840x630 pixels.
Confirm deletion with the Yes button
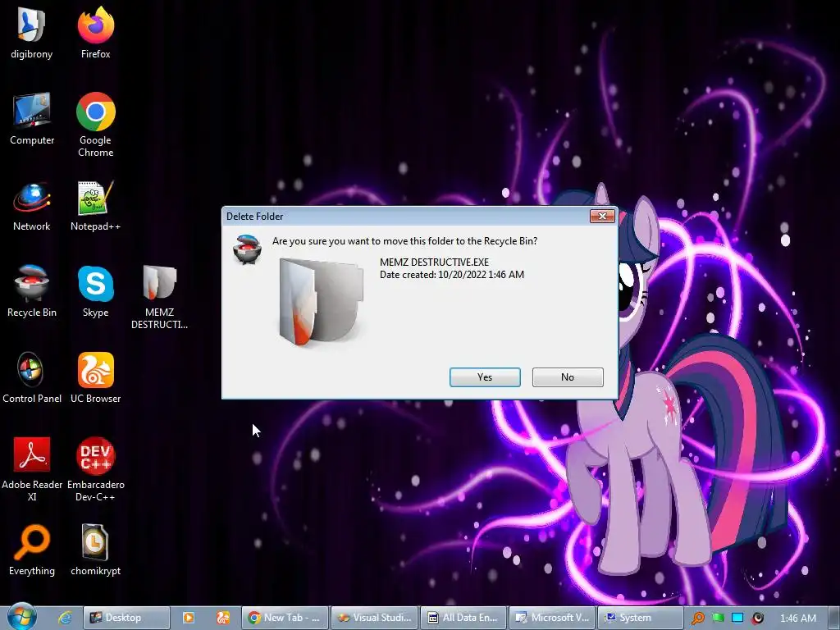click(x=485, y=377)
